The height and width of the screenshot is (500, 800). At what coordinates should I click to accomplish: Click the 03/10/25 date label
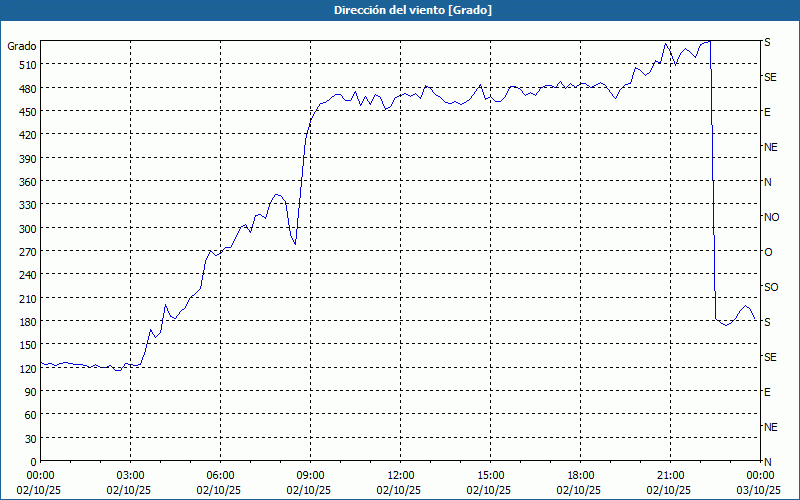tap(759, 490)
